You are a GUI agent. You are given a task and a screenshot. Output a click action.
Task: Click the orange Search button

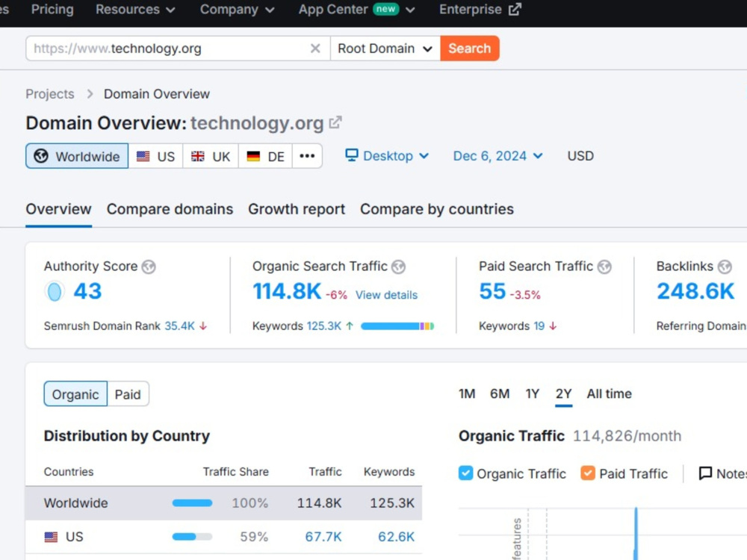(x=470, y=49)
